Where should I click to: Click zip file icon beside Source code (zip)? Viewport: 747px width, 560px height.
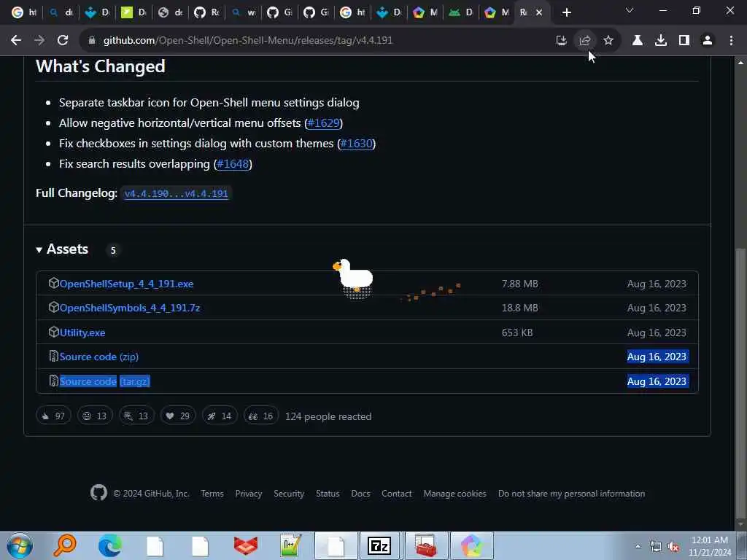[54, 356]
